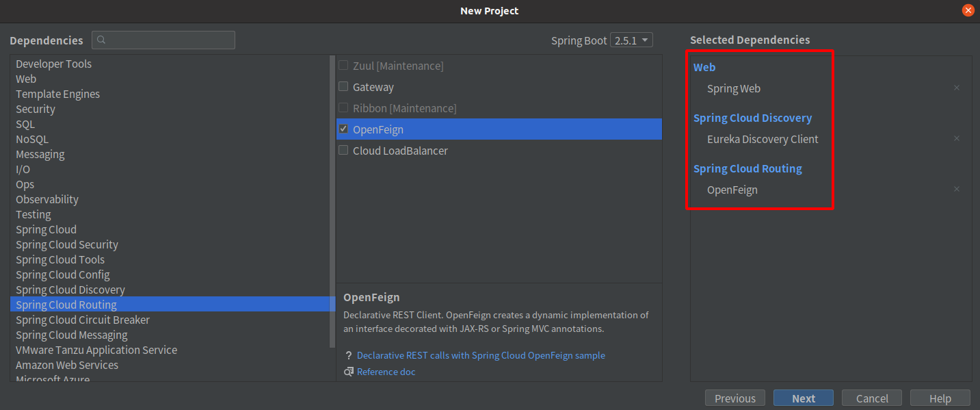Click Spring Cloud Routing heading in Selected Dependencies

[x=747, y=168]
